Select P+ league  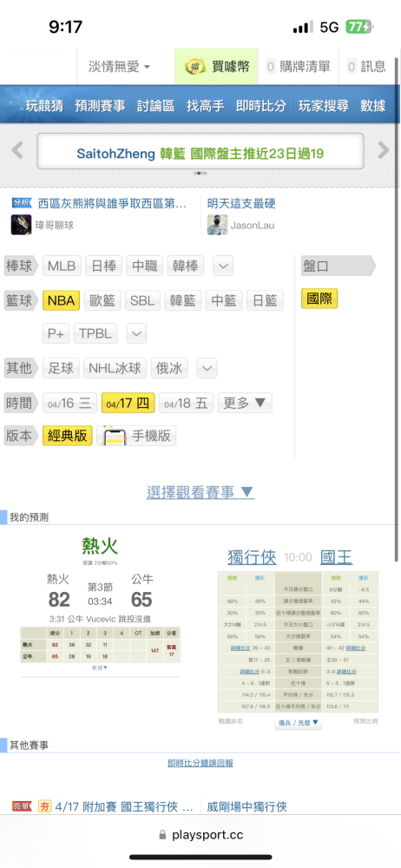56,334
